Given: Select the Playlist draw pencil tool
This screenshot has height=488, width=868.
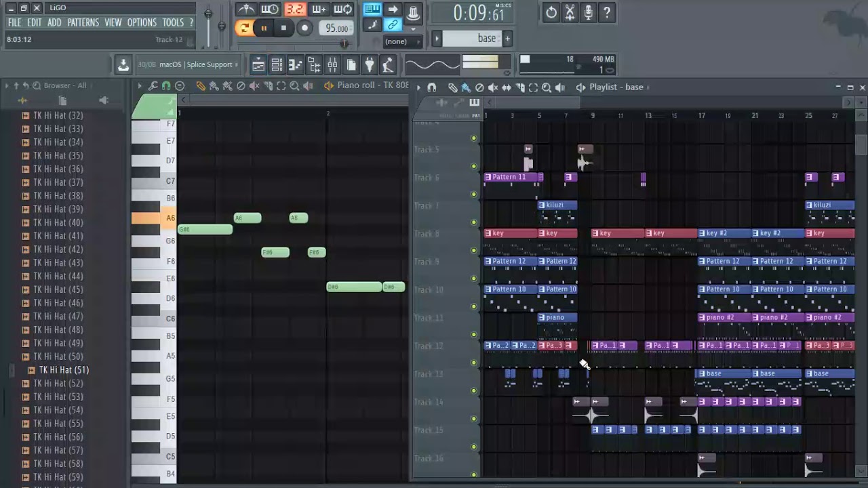Looking at the screenshot, I should [x=452, y=87].
